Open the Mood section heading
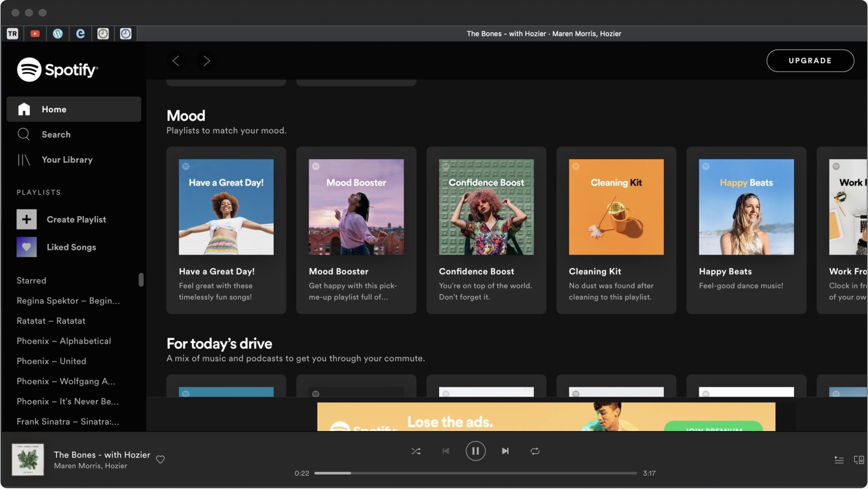 [x=186, y=116]
